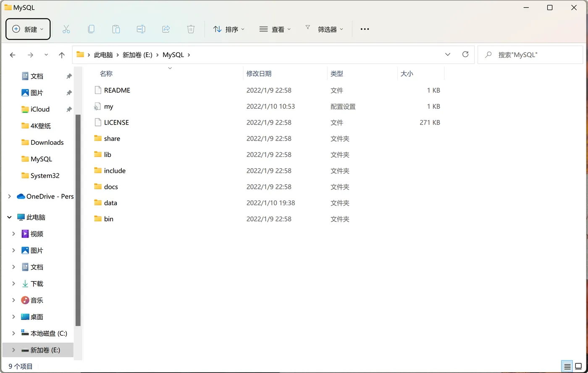
Task: Open address bar history dropdown arrow
Action: [x=448, y=55]
